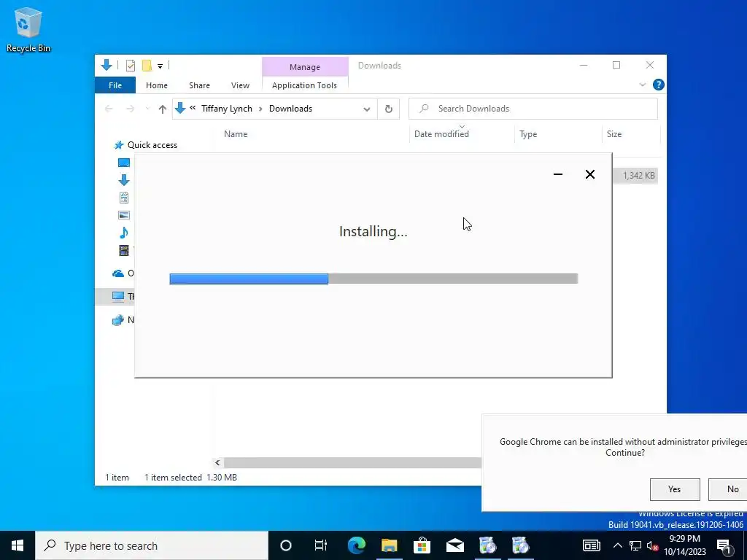Click the 1,342 KB file size cell
Image resolution: width=747 pixels, height=560 pixels.
point(638,176)
